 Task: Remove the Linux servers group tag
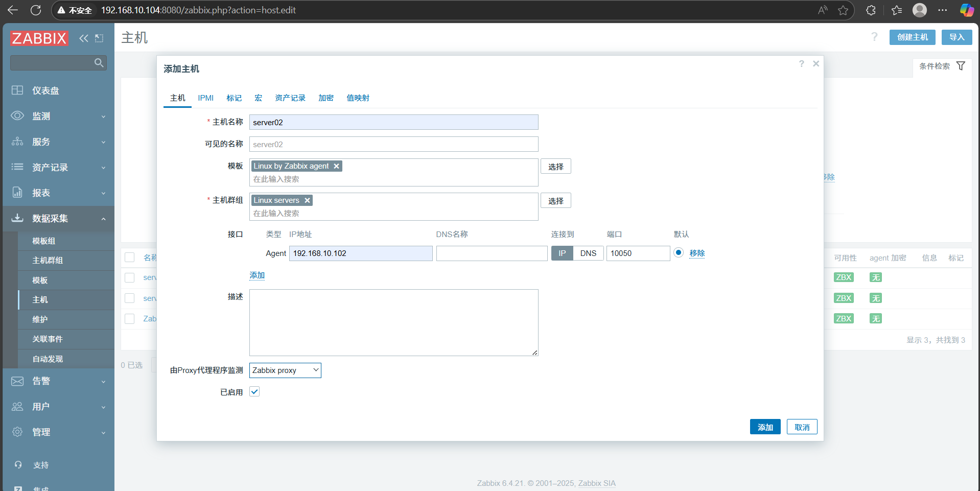pos(307,200)
